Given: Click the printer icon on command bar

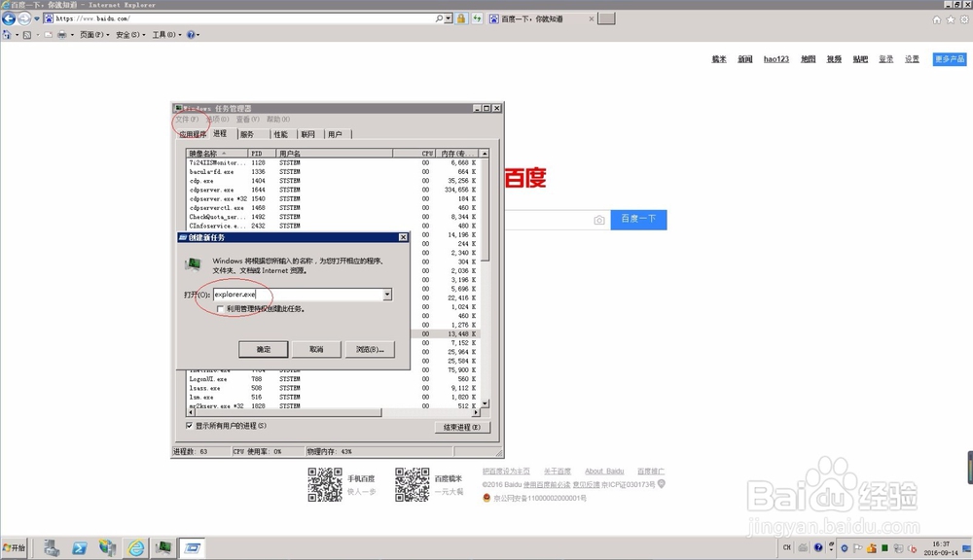Looking at the screenshot, I should (x=61, y=35).
